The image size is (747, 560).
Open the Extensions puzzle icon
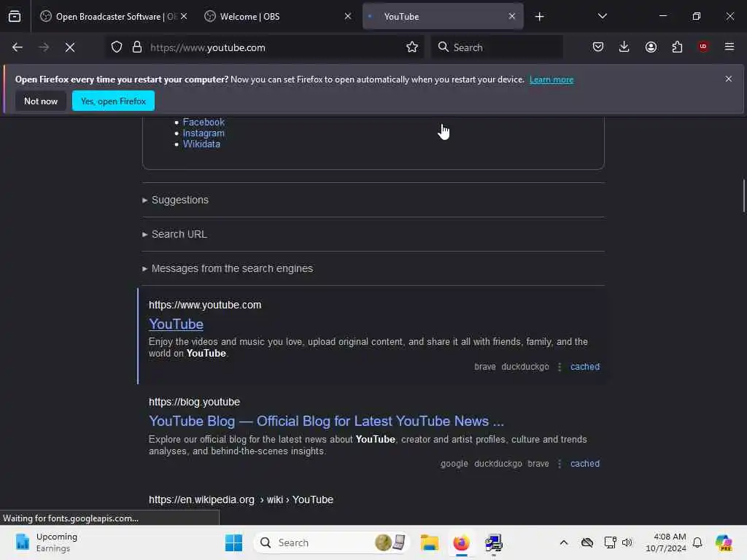click(677, 47)
